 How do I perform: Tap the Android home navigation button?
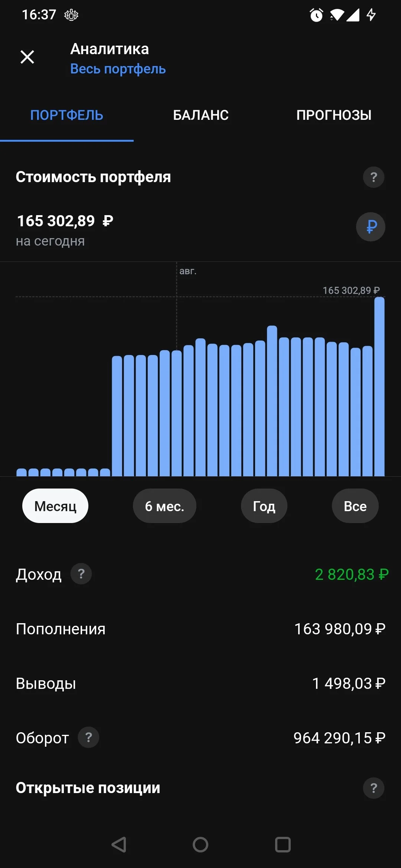click(x=200, y=845)
